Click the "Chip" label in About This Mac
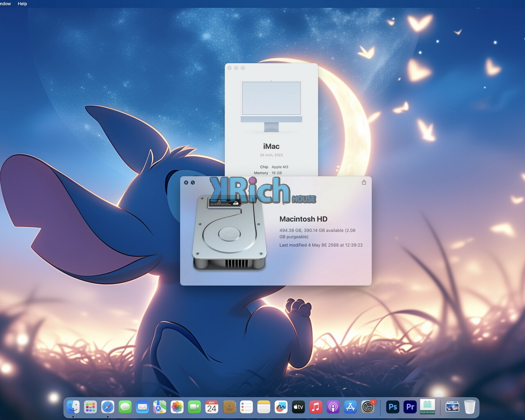The width and height of the screenshot is (525, 420). tap(264, 167)
